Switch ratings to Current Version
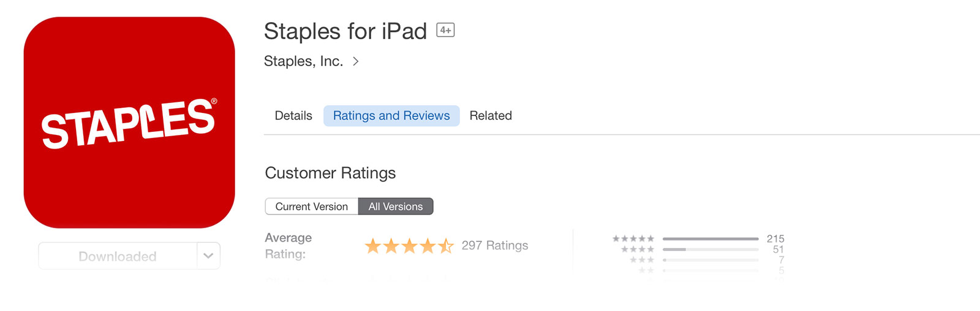This screenshot has height=311, width=980. click(311, 207)
